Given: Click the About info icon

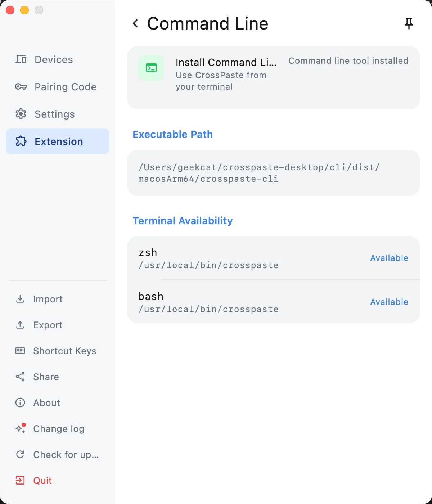Looking at the screenshot, I should (20, 403).
